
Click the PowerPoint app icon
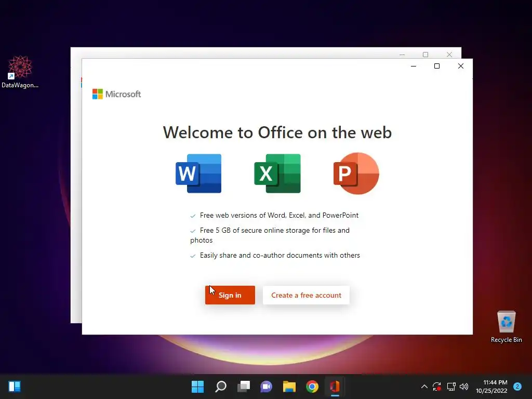[356, 174]
